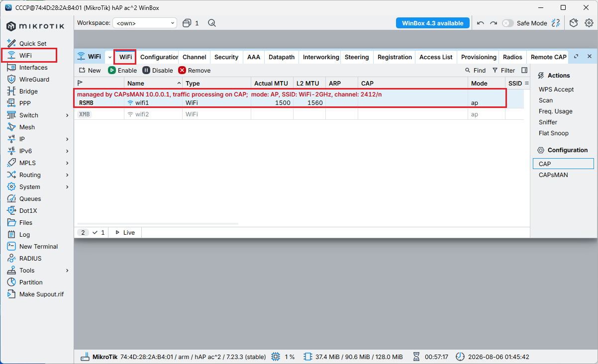Open the settings gear in top toolbar
The height and width of the screenshot is (364, 598).
coord(589,23)
